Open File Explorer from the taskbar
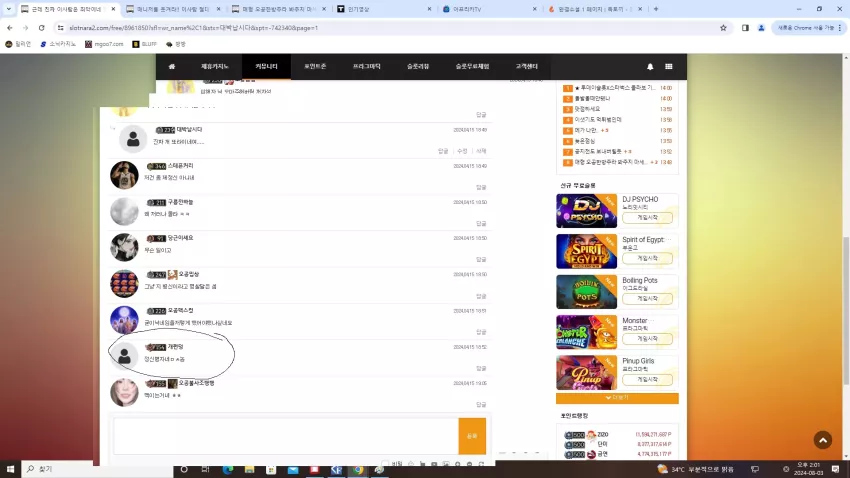The height and width of the screenshot is (478, 850). point(249,469)
